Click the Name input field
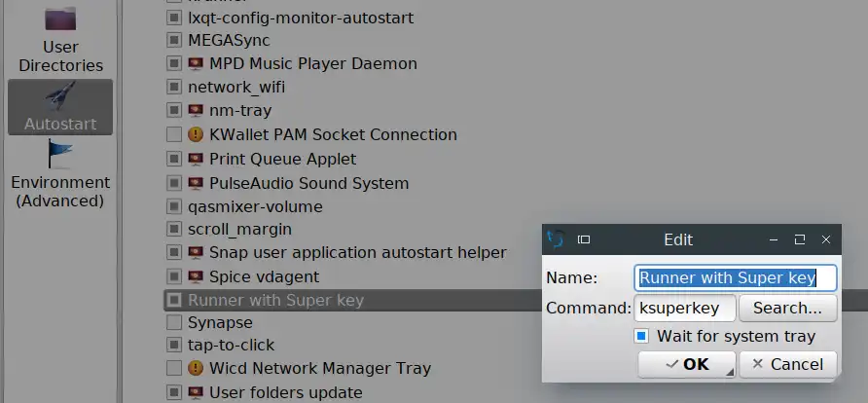 click(x=735, y=277)
